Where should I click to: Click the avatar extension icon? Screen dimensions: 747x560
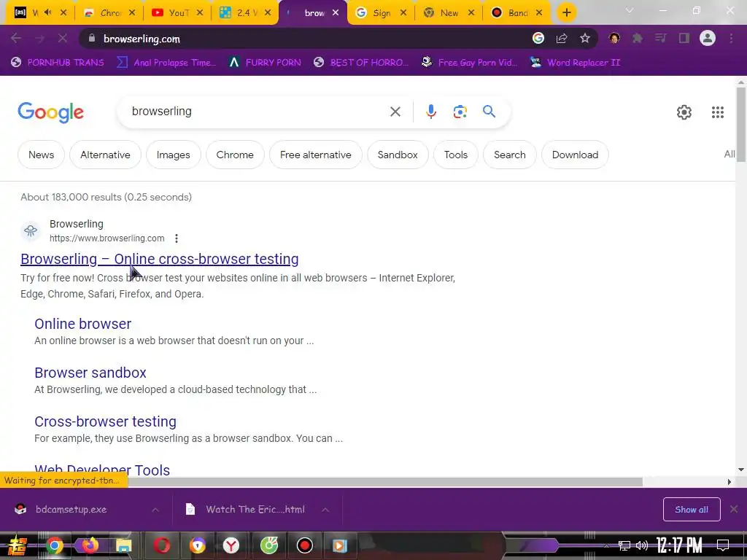(x=614, y=39)
